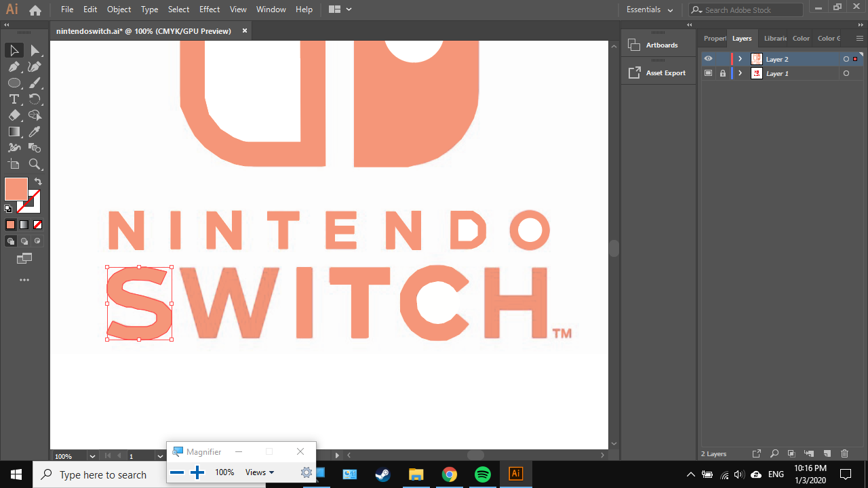Open the Asset Export panel
This screenshot has height=488, width=868.
[658, 73]
